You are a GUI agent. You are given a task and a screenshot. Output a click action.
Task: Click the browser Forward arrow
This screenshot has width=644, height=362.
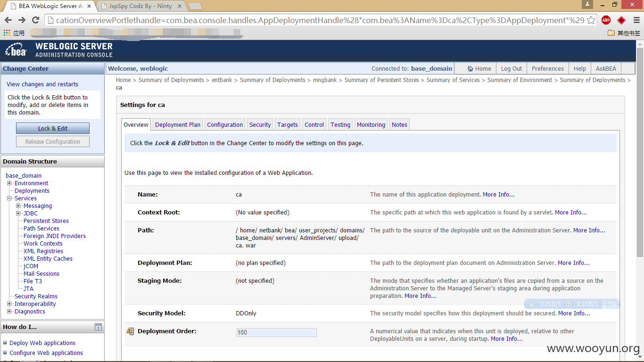[22, 20]
